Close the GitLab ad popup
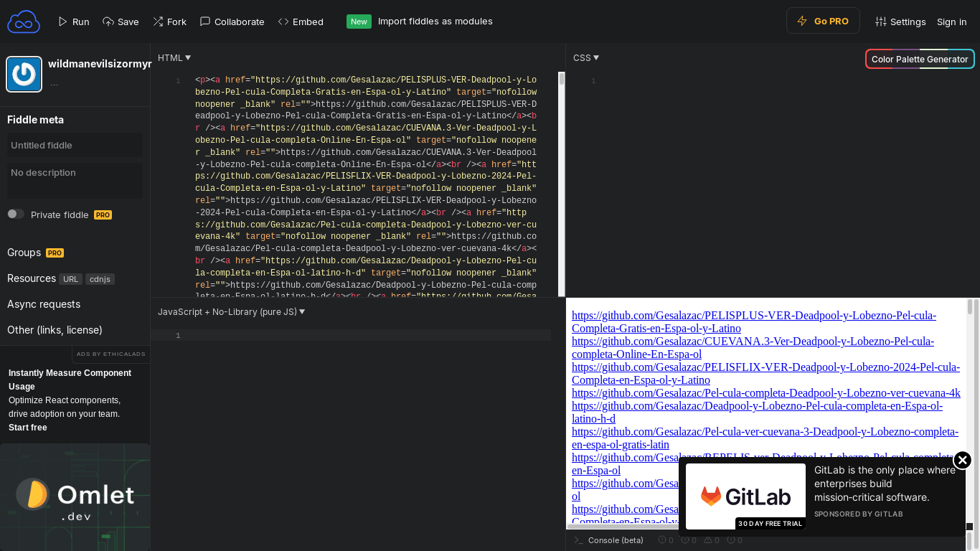 pos(962,460)
